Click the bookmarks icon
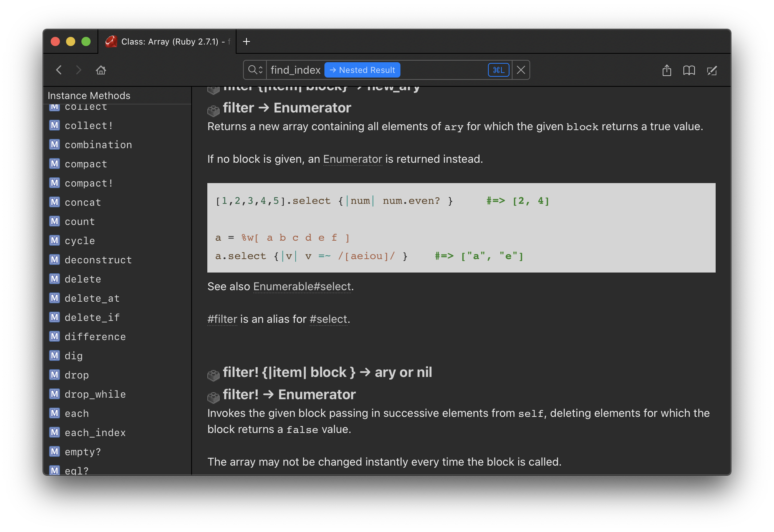 (x=689, y=70)
